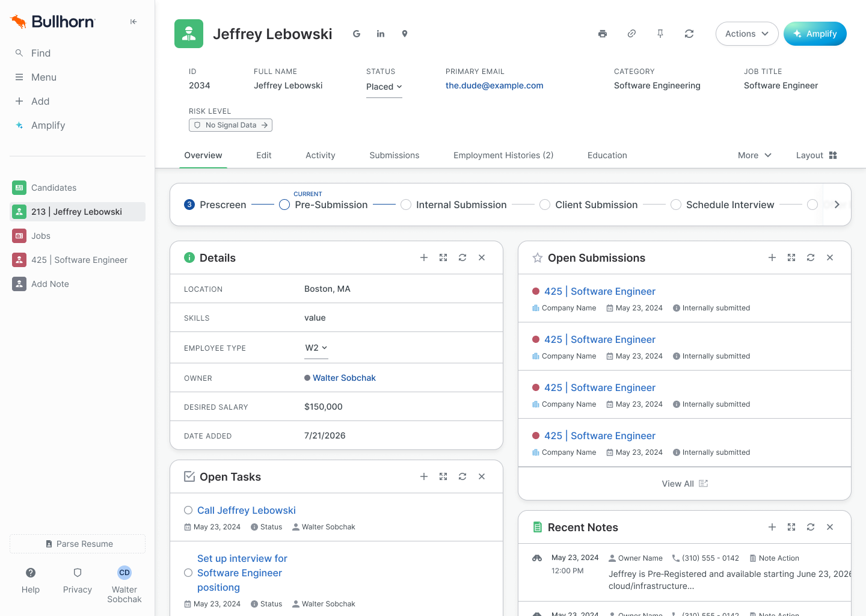Close the Details card
Screen dimensions: 866x616
click(x=482, y=257)
